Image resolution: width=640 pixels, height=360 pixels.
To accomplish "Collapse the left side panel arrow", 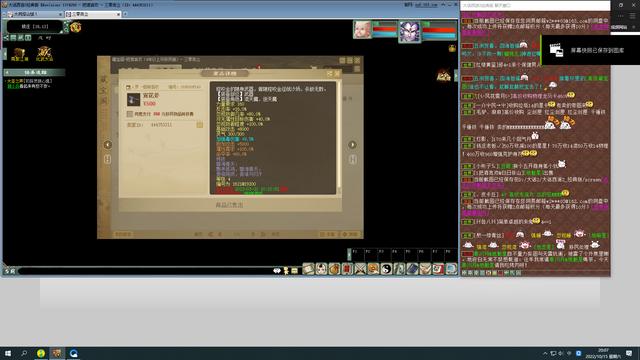I will [x=5, y=53].
